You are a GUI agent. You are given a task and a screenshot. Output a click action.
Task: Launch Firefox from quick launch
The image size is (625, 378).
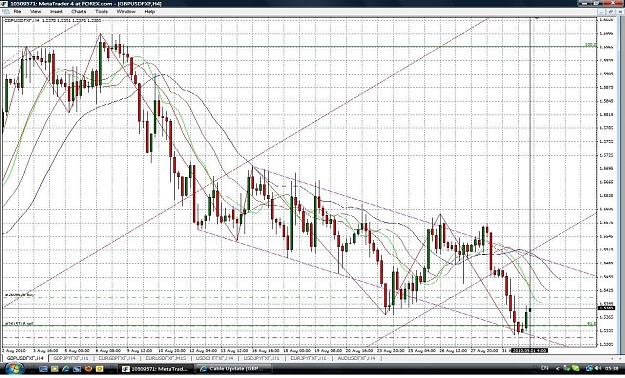(88, 368)
